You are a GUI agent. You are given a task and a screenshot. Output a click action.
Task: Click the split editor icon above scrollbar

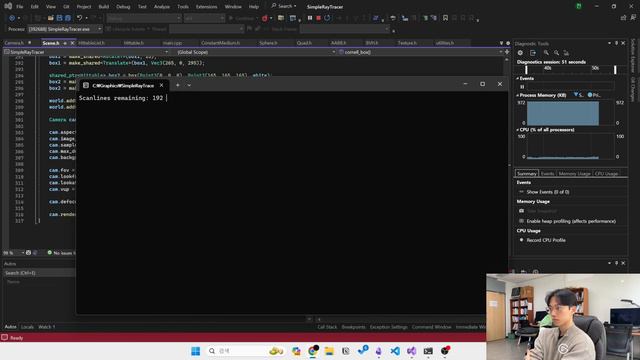coord(507,52)
